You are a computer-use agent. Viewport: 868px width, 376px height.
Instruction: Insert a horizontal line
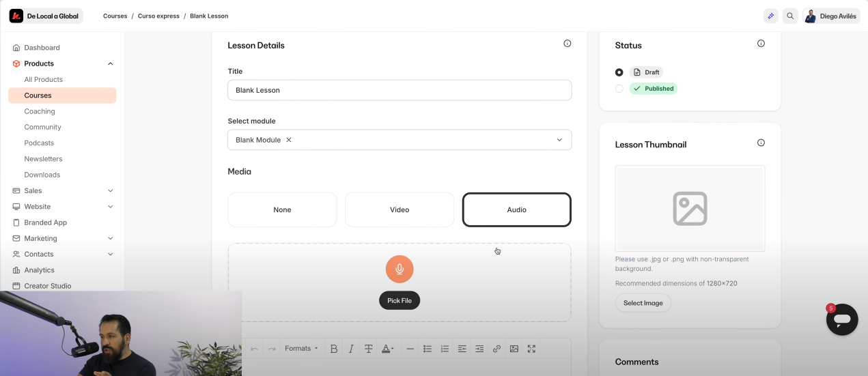tap(410, 349)
